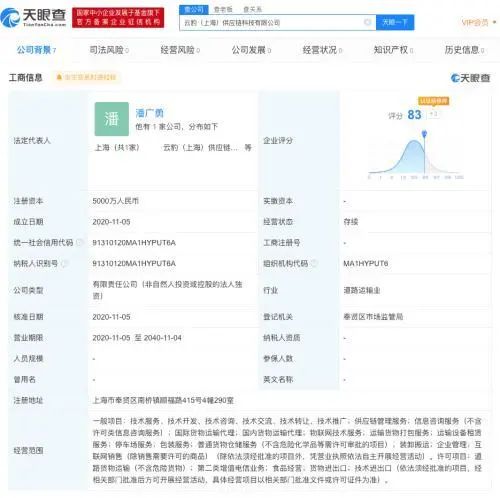Click the orange warning notice beside 工商信息
500x498 pixels.
[86, 77]
